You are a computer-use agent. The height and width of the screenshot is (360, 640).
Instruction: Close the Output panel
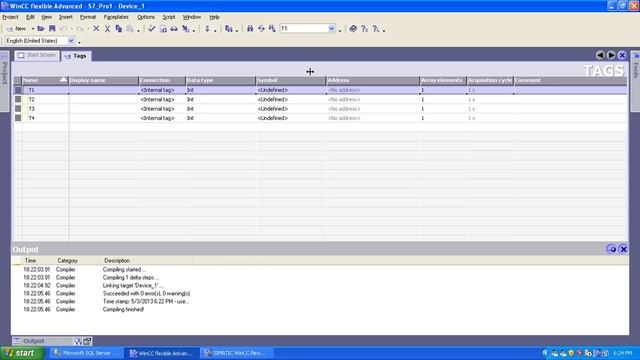623,249
